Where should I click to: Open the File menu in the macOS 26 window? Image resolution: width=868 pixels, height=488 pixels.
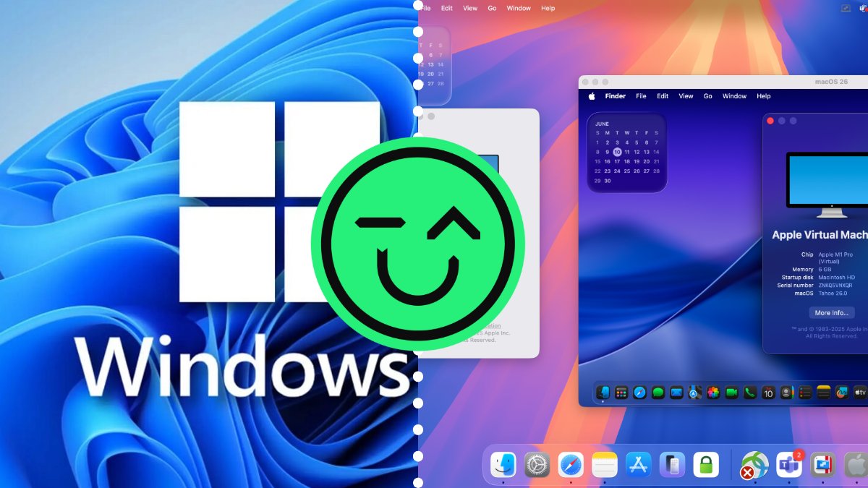641,96
